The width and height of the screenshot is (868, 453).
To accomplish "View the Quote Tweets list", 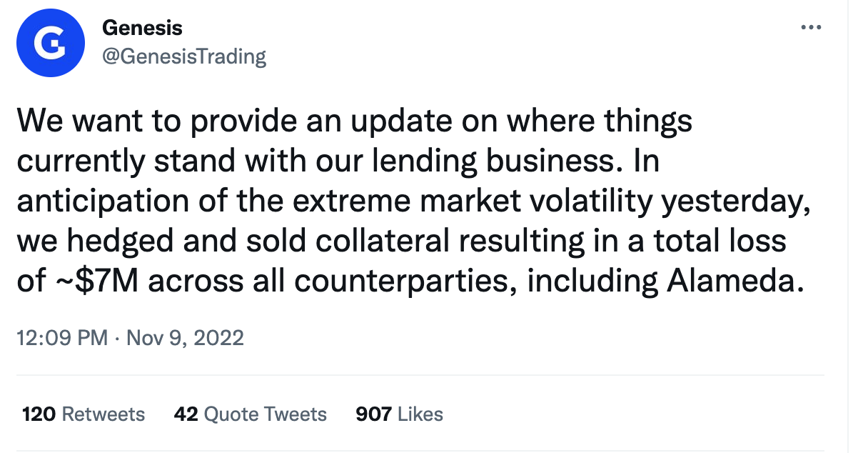I will [x=265, y=414].
